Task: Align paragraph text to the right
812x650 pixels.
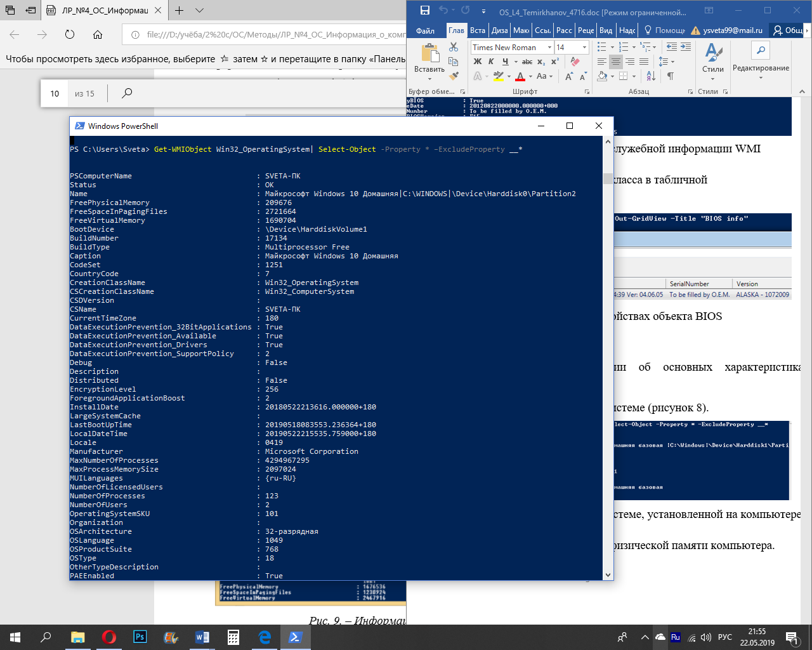Action: 630,62
